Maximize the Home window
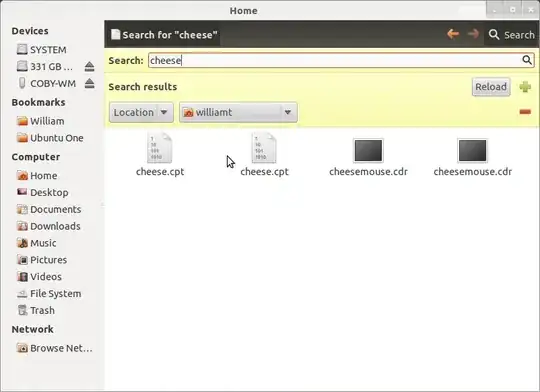Image resolution: width=540 pixels, height=392 pixels. click(x=512, y=10)
